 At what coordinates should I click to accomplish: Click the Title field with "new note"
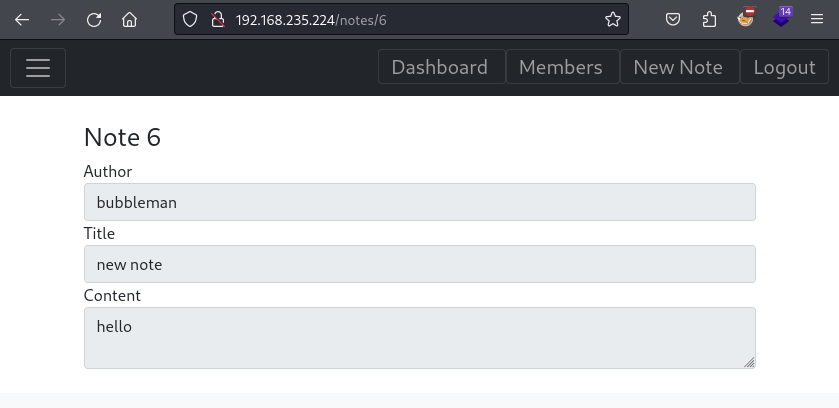[419, 264]
